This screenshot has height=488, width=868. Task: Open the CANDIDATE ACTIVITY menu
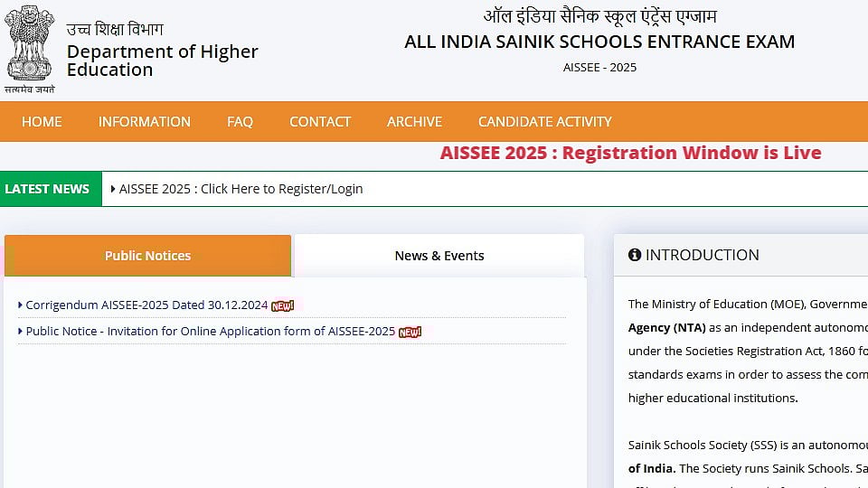[x=544, y=122]
